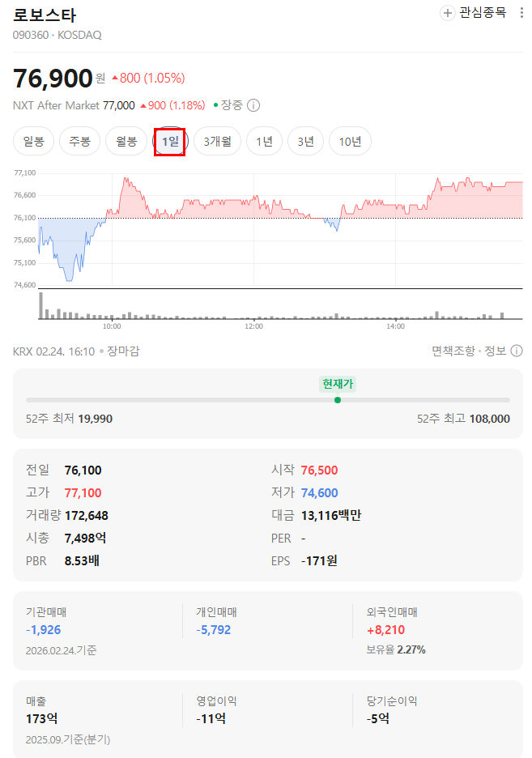Click the info icon next to 장중
This screenshot has width=532, height=758.
point(253,105)
